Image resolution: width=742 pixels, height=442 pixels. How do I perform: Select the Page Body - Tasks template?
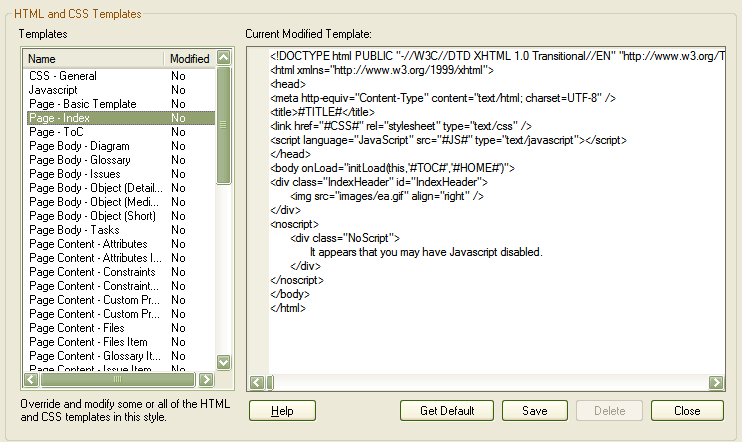pos(121,230)
